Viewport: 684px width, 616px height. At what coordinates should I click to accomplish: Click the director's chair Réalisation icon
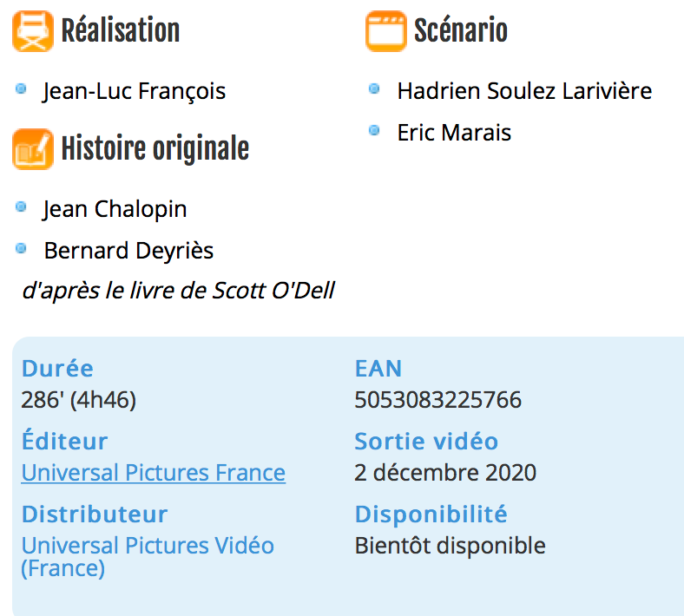point(32,31)
